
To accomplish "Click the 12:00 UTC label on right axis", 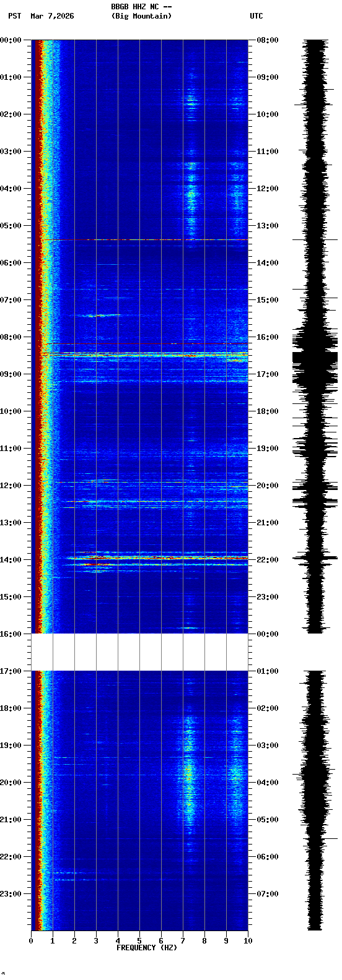I will (x=268, y=189).
